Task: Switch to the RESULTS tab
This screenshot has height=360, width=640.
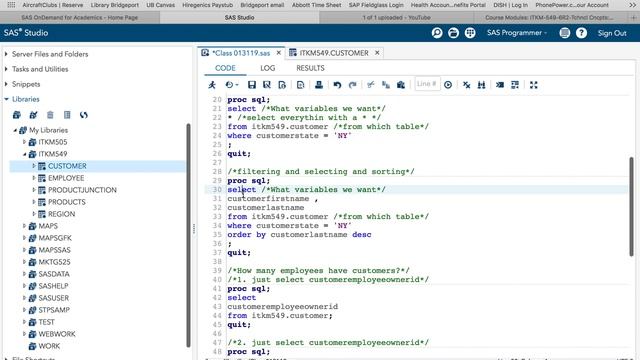Action: [310, 68]
